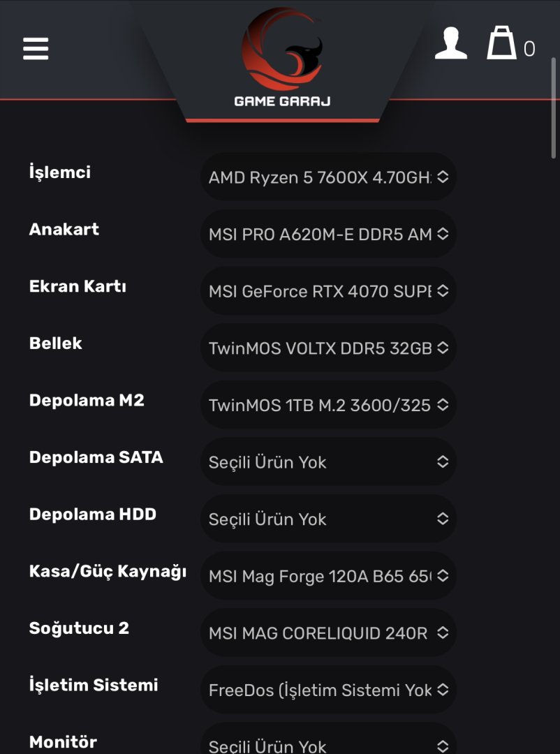Click the İşlemci field label
This screenshot has width=560, height=754.
click(x=60, y=172)
